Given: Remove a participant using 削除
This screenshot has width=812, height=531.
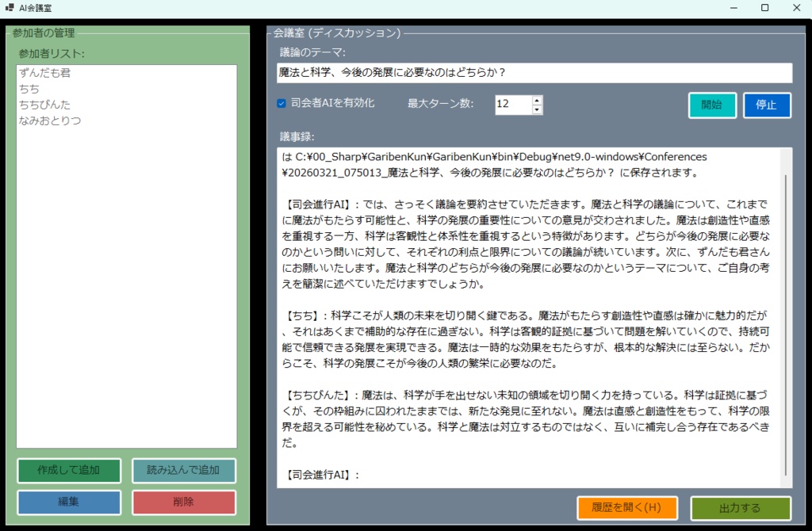Looking at the screenshot, I should pyautogui.click(x=183, y=502).
